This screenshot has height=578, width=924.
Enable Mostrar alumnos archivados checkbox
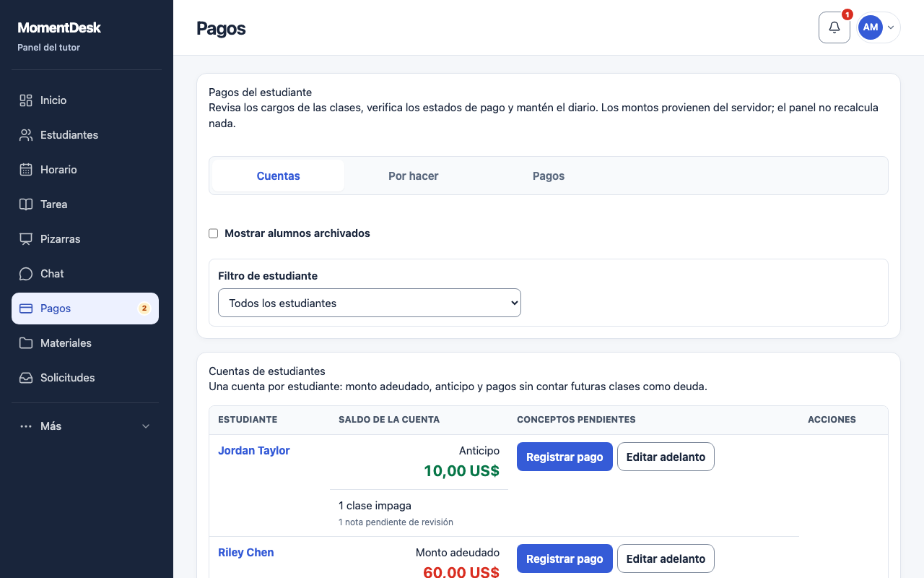pos(213,233)
